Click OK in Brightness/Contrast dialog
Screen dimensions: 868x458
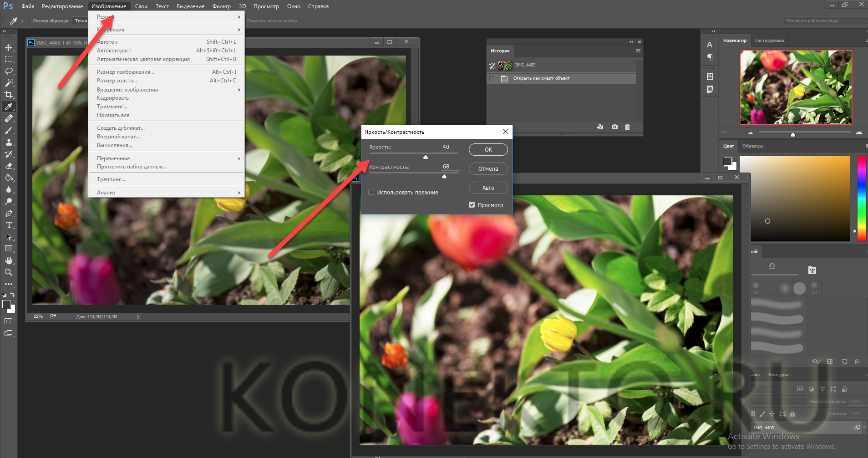(x=488, y=150)
